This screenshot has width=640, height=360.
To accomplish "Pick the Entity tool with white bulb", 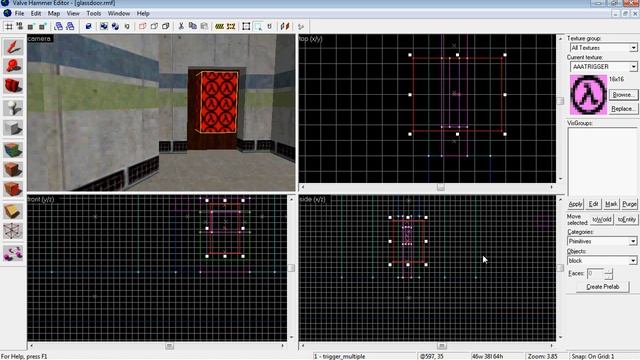I will (x=13, y=108).
